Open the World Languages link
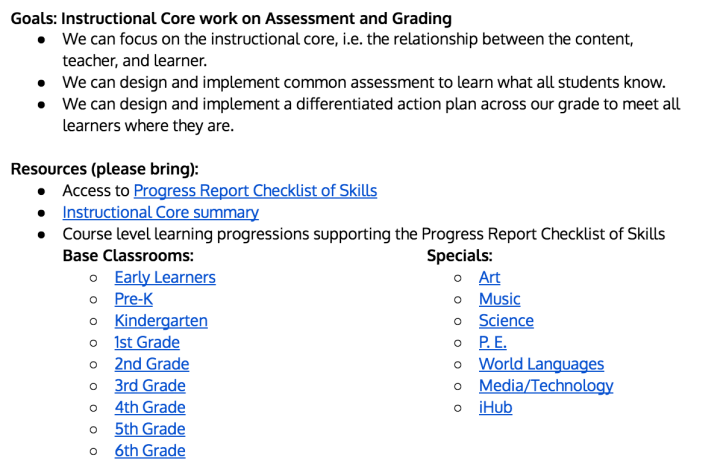 click(x=541, y=364)
